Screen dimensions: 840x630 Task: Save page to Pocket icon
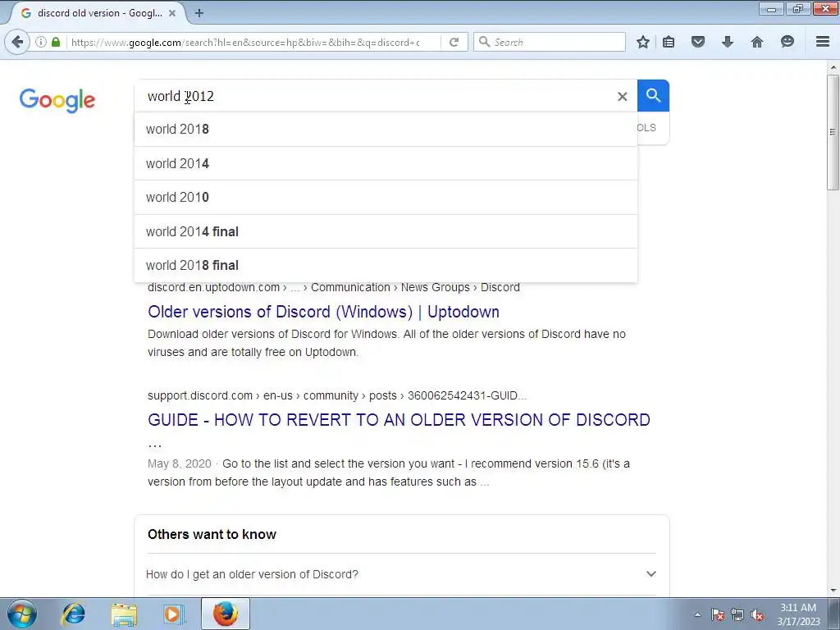point(697,42)
